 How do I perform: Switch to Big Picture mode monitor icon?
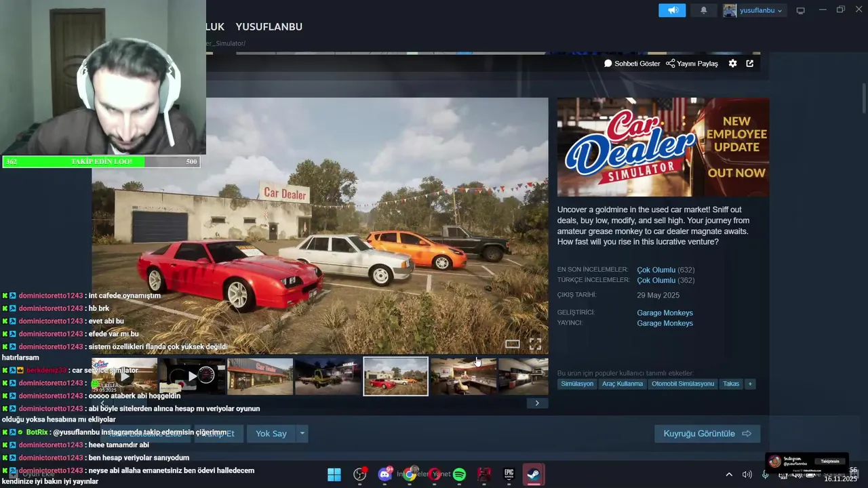tap(800, 10)
